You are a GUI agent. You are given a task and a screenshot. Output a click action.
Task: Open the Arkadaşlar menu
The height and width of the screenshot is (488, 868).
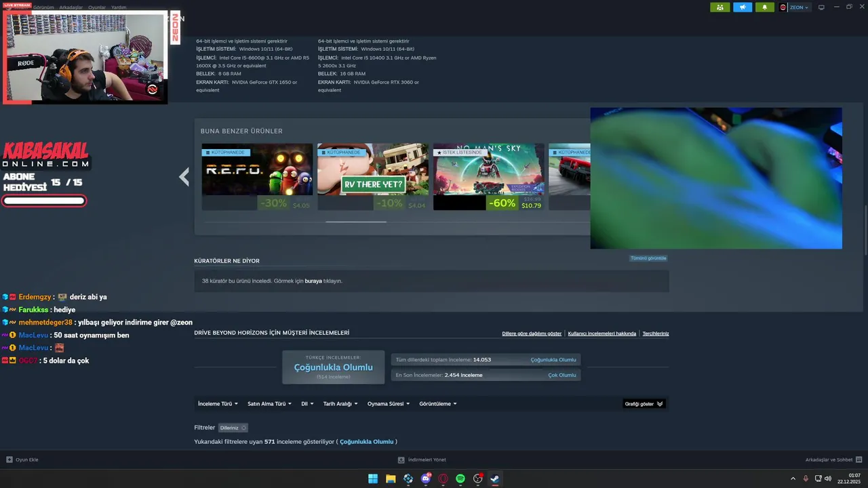pyautogui.click(x=71, y=7)
